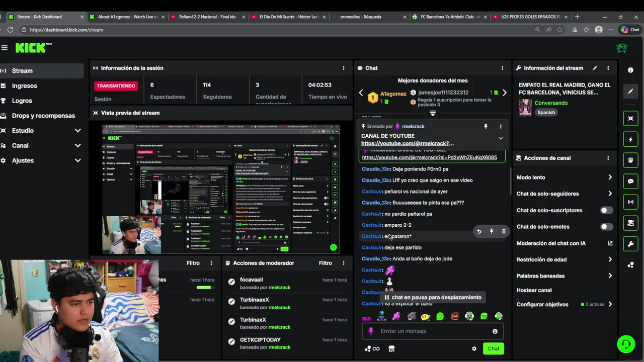Unpin the pinned message with the pin icon
Screen dimensions: 644x362
(486, 126)
